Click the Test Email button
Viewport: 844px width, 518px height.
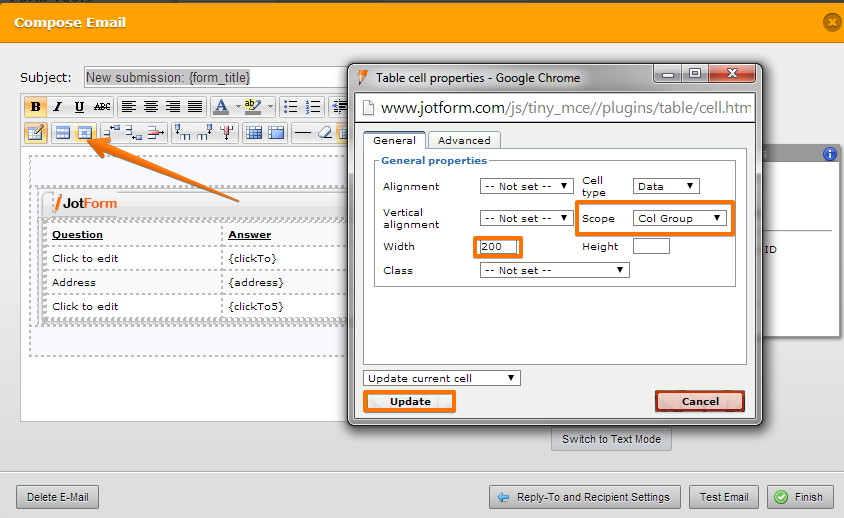[724, 497]
